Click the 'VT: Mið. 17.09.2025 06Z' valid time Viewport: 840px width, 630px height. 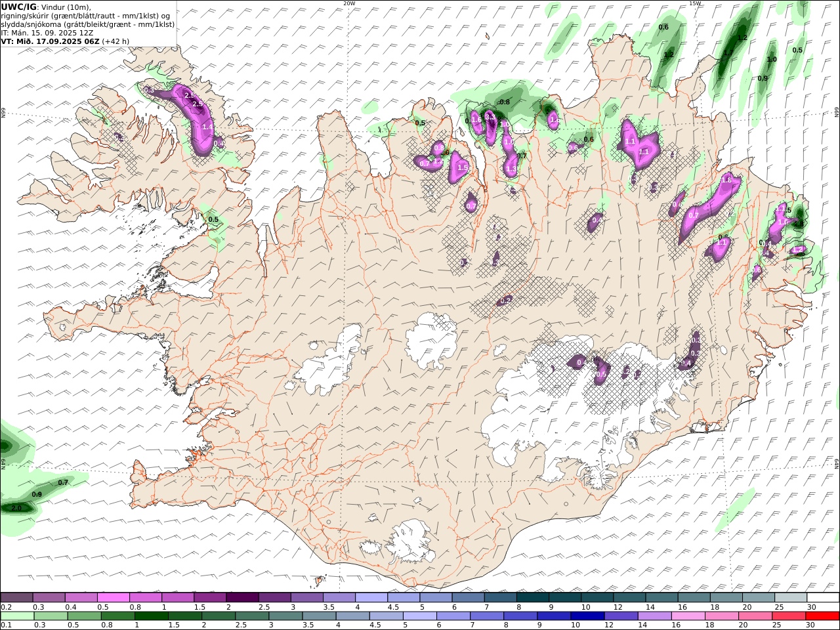[50, 41]
